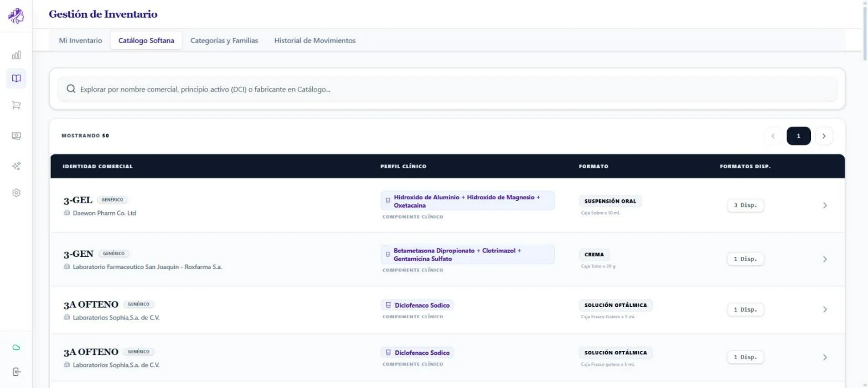Click the MOSTRANDO 50 label
This screenshot has height=388, width=868.
click(85, 136)
